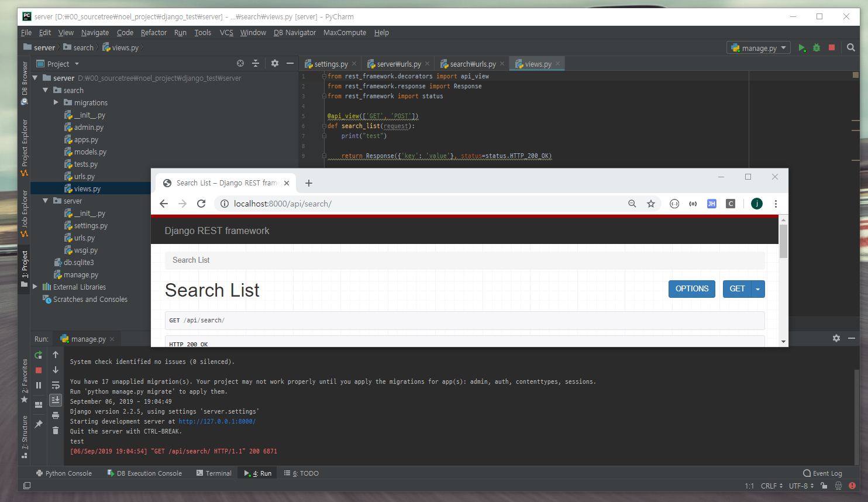Print the Run console output
This screenshot has height=502, width=868.
tap(56, 415)
